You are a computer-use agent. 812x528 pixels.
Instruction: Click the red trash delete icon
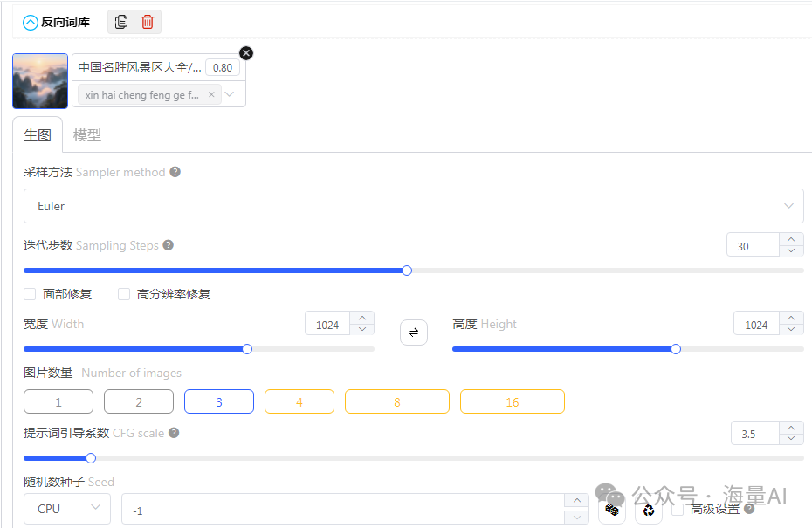tap(147, 22)
